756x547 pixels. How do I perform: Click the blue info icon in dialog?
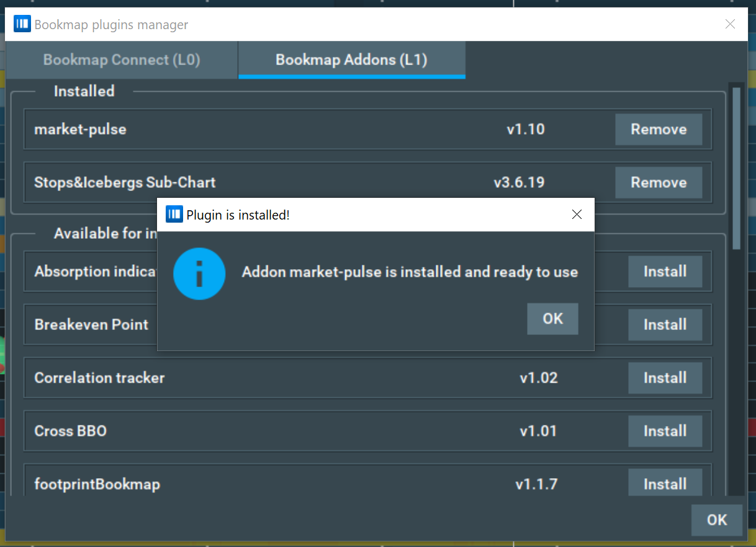(x=199, y=273)
